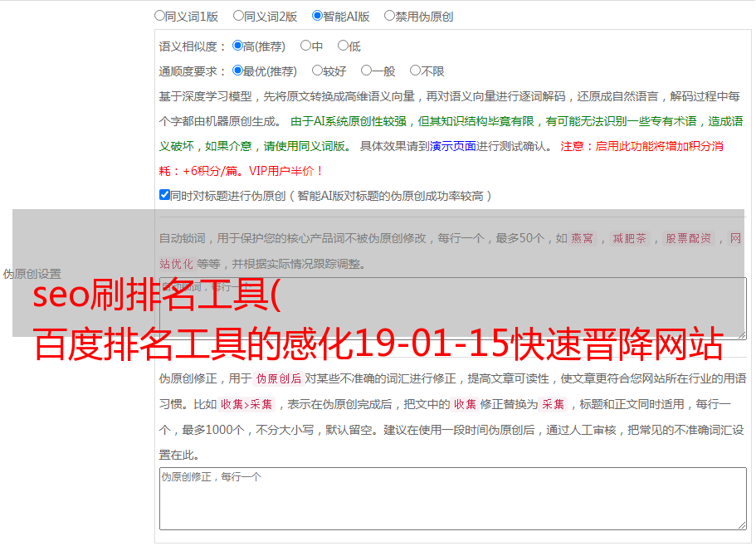Click the 伪原创后 highlighted tag

coord(279,378)
